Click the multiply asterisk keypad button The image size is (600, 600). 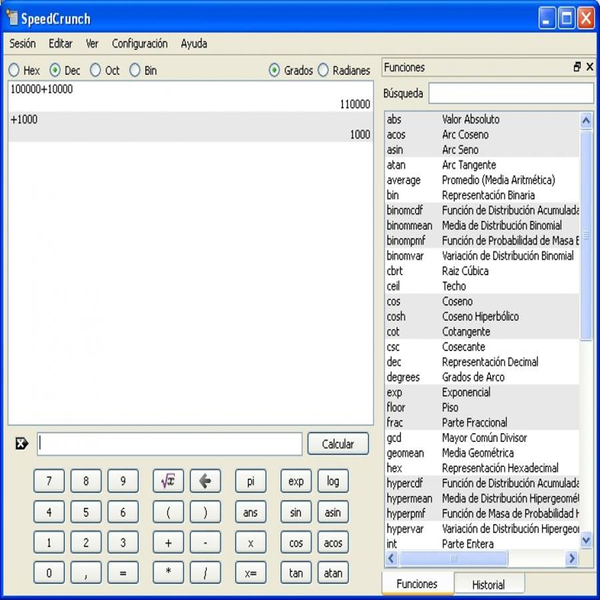[x=168, y=573]
